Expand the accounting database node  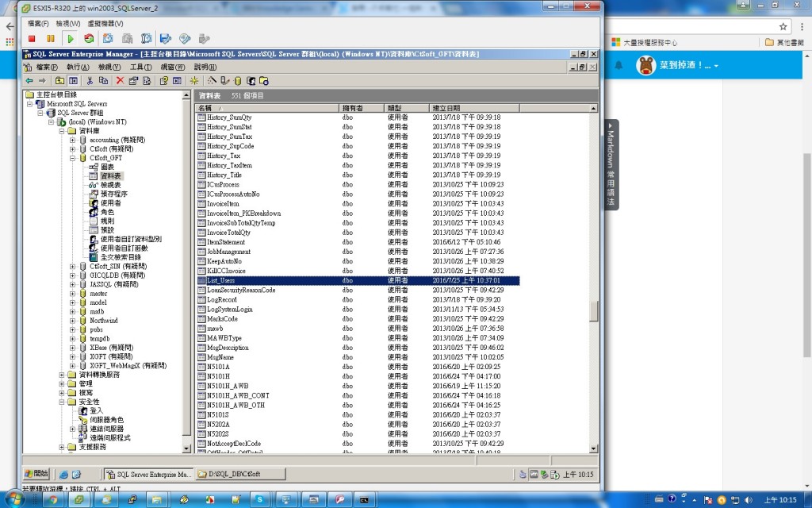72,140
